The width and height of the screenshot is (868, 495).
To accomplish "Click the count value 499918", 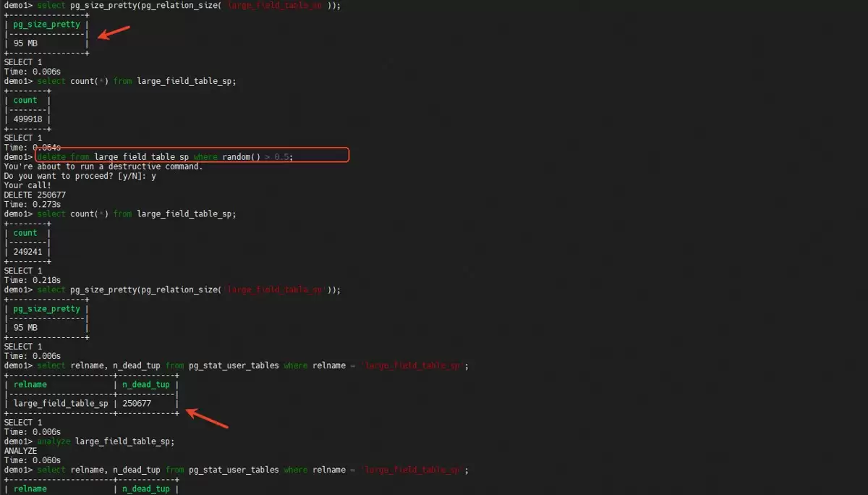I will click(27, 119).
